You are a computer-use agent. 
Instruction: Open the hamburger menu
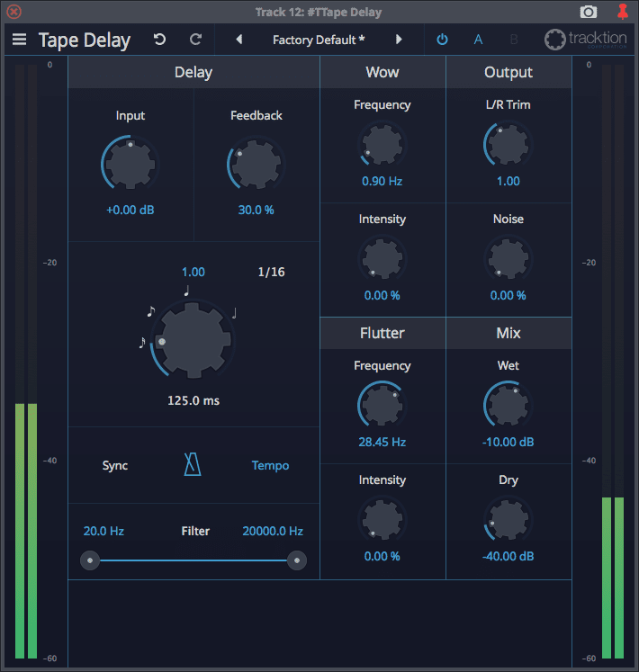(x=19, y=40)
